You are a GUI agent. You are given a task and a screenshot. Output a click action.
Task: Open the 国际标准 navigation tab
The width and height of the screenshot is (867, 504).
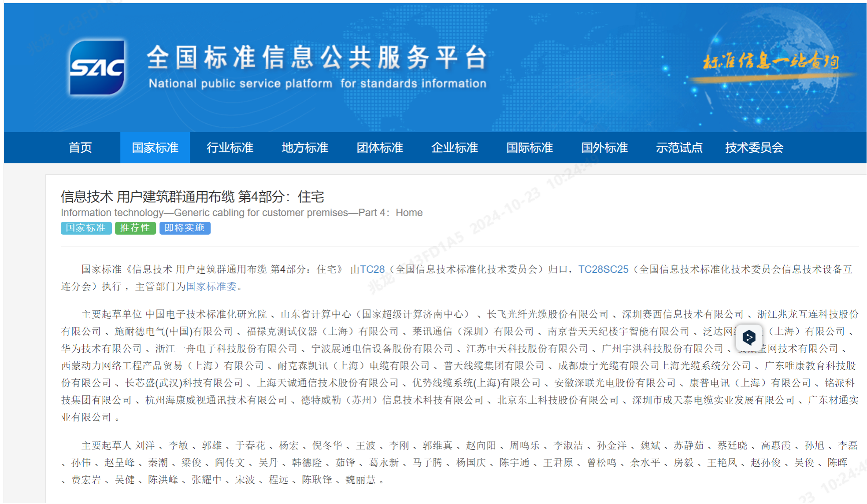(530, 148)
